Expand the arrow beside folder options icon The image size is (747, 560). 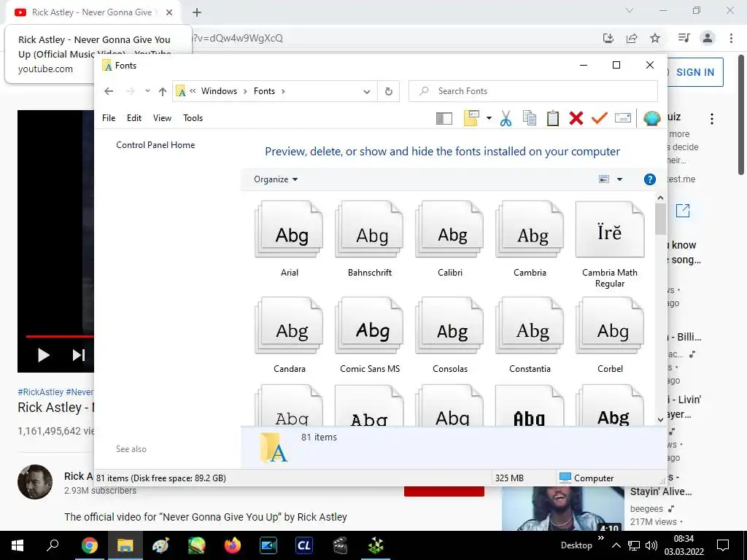point(489,118)
